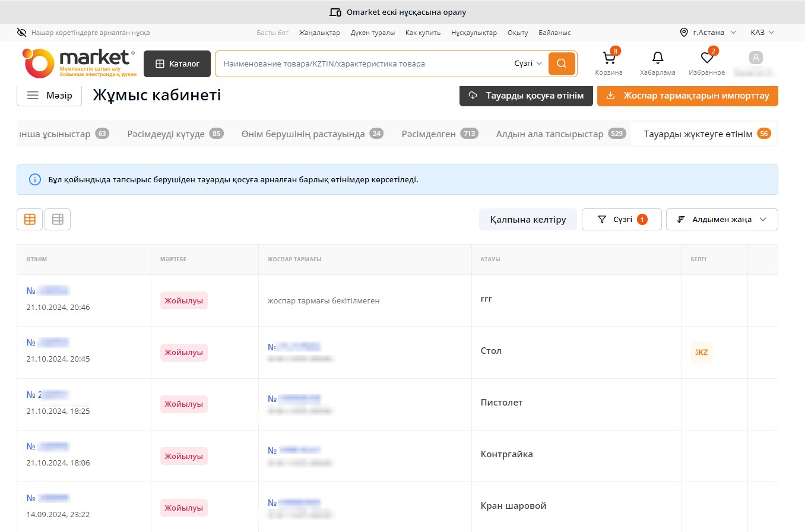Viewport: 805px width, 532px height.
Task: Expand the г.Астана city dropdown
Action: [x=708, y=33]
